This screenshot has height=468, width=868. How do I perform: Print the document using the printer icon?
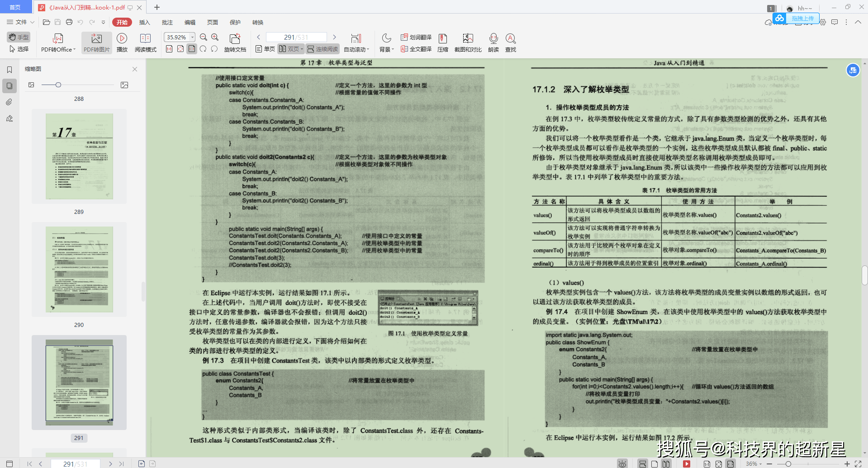tap(69, 22)
